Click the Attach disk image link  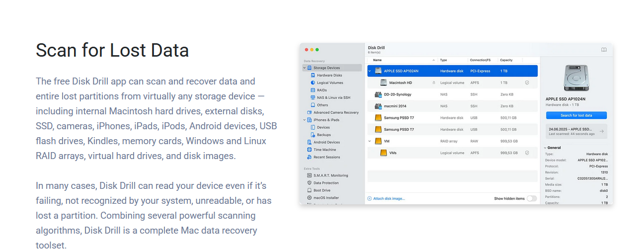pos(389,198)
